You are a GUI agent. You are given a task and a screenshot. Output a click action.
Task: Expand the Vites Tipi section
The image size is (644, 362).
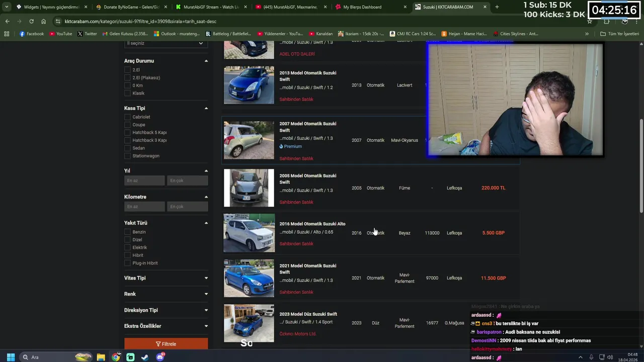(x=206, y=278)
